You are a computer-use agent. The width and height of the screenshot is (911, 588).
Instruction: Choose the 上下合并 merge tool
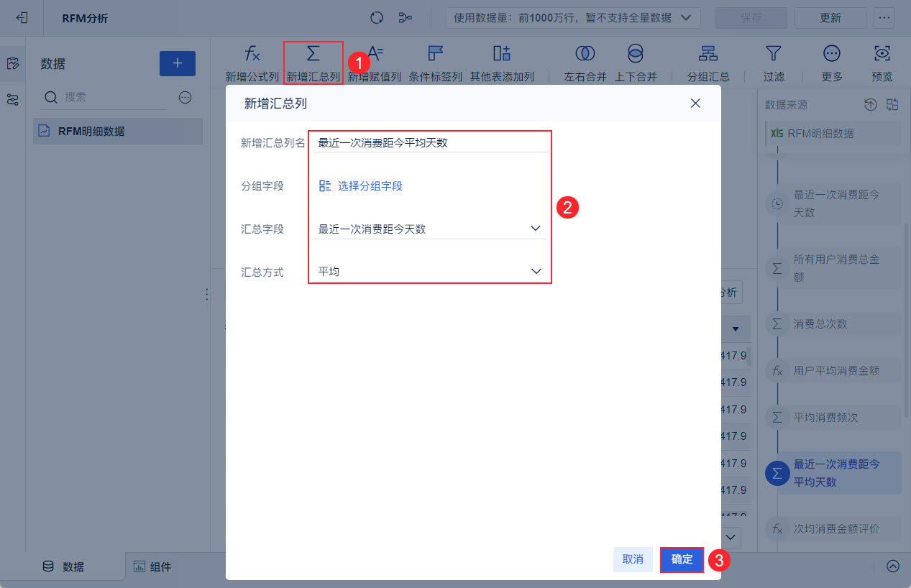click(636, 63)
